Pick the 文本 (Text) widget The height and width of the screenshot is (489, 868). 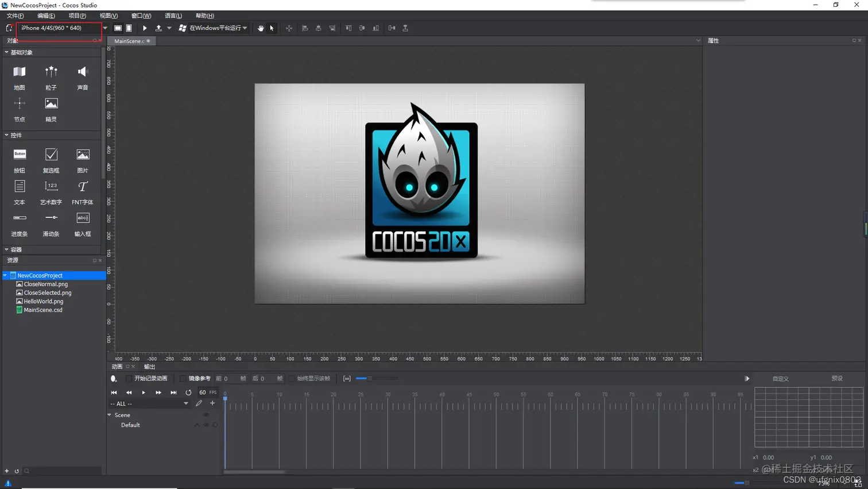[x=20, y=186]
